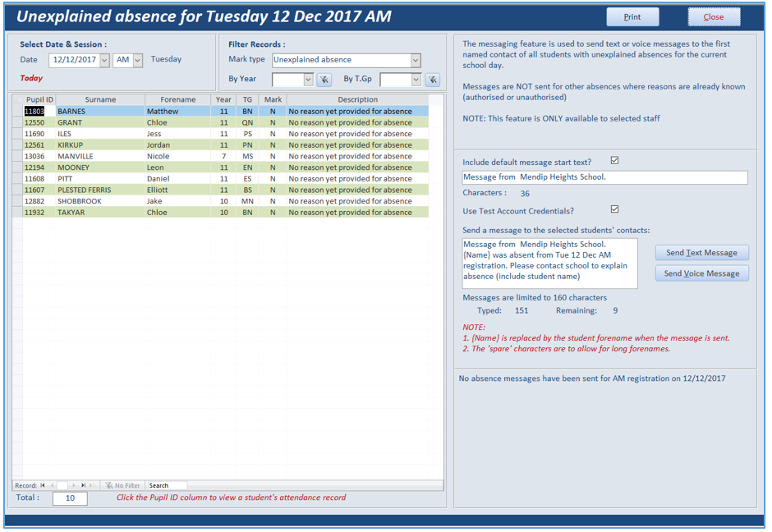Send Text Message to contacts
The image size is (772, 532).
[701, 253]
